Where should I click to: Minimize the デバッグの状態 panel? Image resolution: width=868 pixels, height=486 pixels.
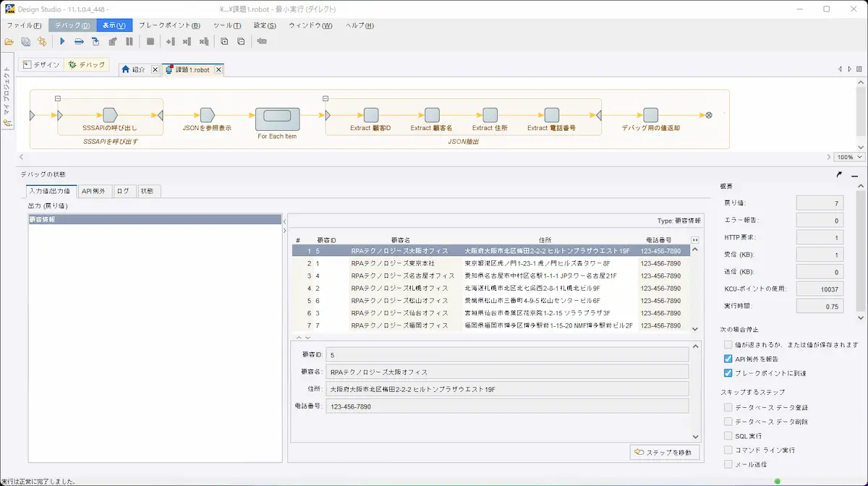click(854, 175)
